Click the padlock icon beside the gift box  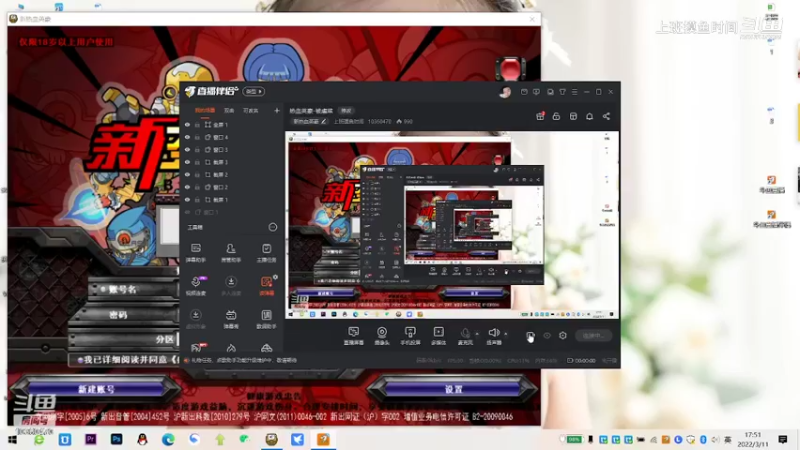(x=556, y=116)
